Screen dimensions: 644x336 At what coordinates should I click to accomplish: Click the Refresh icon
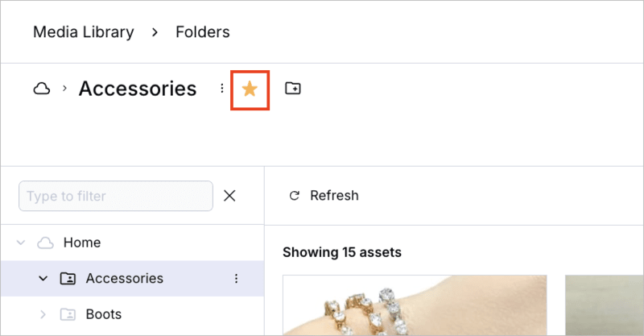(295, 196)
